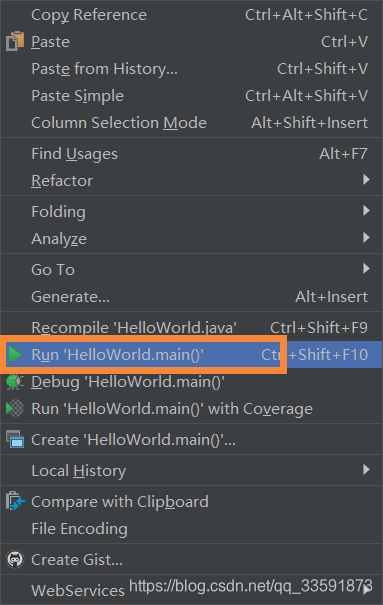Open the Local History entry
Image resolution: width=383 pixels, height=605 pixels.
[x=191, y=470]
